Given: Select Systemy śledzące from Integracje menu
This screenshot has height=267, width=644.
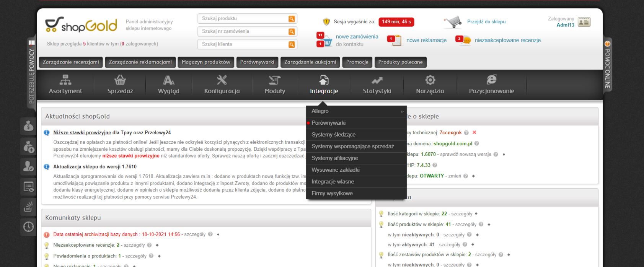Looking at the screenshot, I should coord(333,135).
